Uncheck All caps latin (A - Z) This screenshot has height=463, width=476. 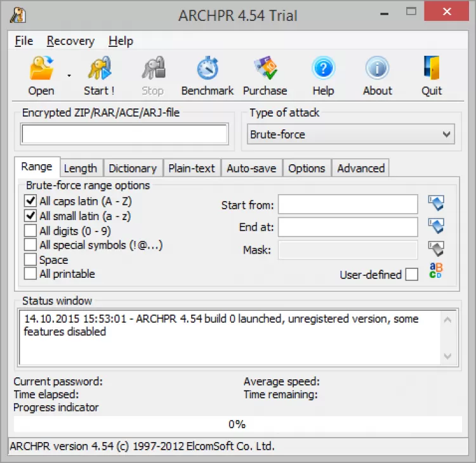(30, 201)
